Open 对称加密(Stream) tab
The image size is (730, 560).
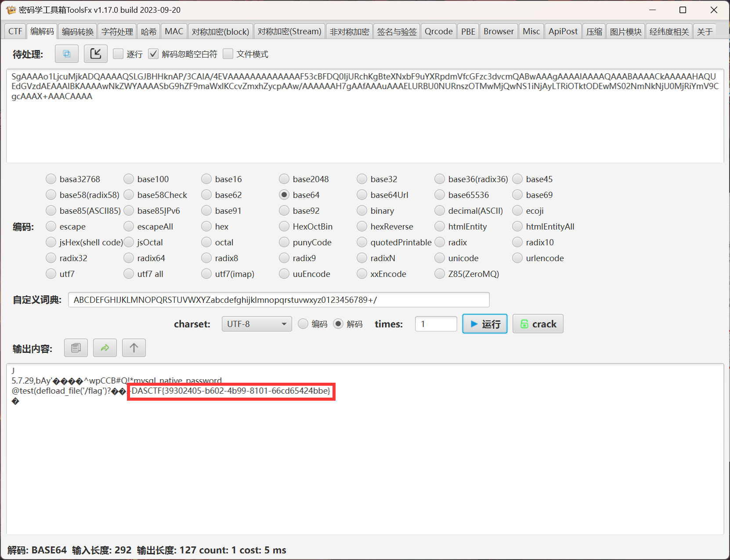pyautogui.click(x=289, y=32)
